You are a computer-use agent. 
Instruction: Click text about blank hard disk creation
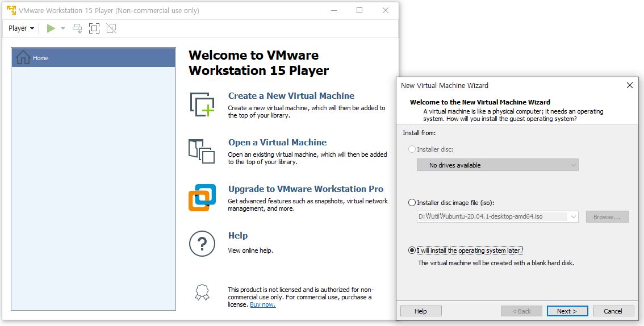pyautogui.click(x=496, y=263)
